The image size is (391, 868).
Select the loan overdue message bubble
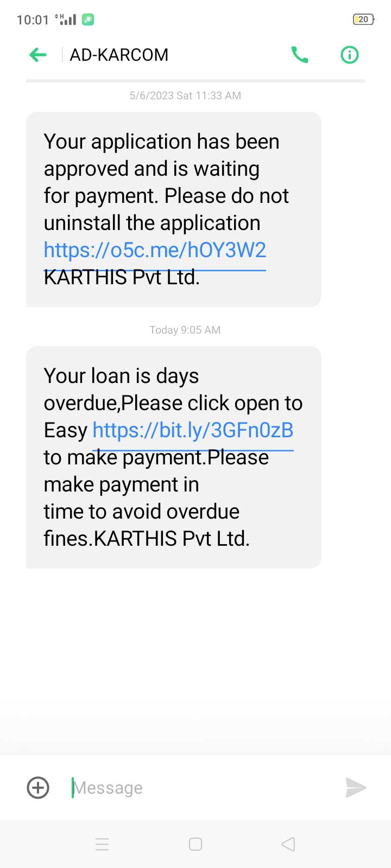(174, 457)
